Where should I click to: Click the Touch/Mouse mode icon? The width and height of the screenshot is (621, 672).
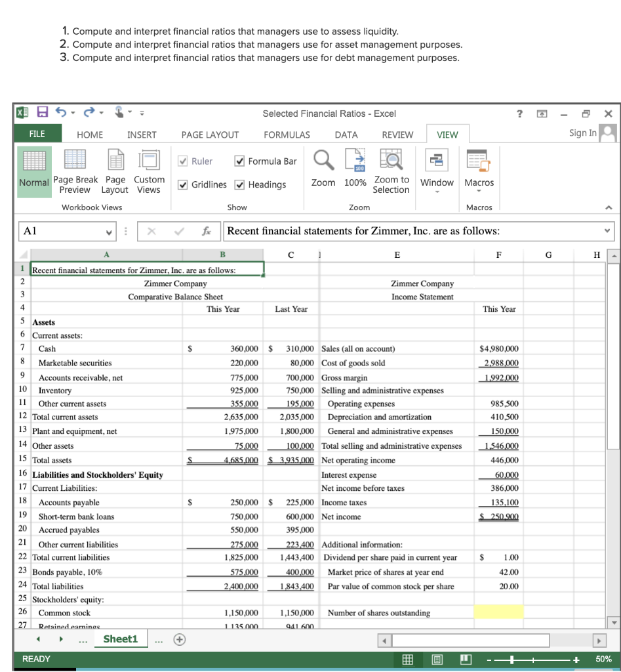pyautogui.click(x=119, y=112)
